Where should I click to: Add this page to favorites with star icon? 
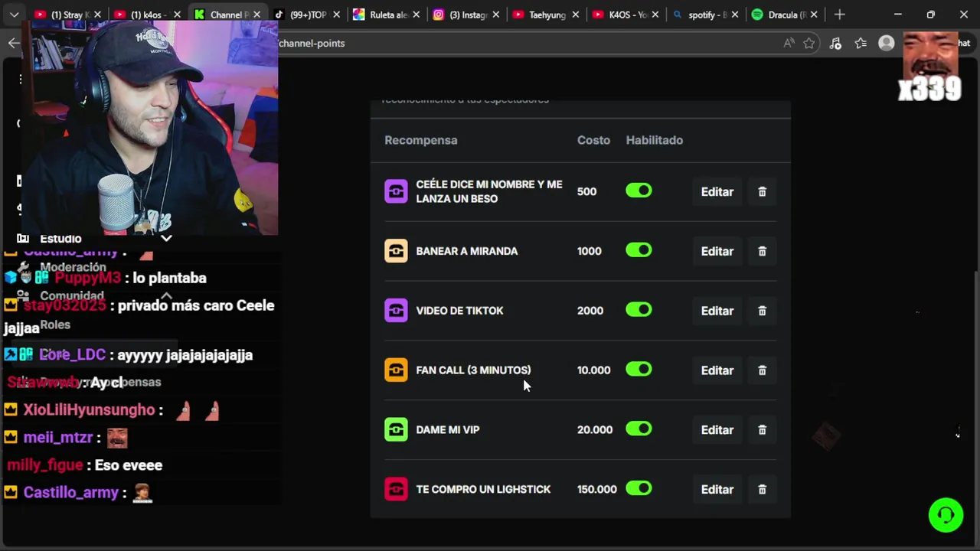pos(809,43)
